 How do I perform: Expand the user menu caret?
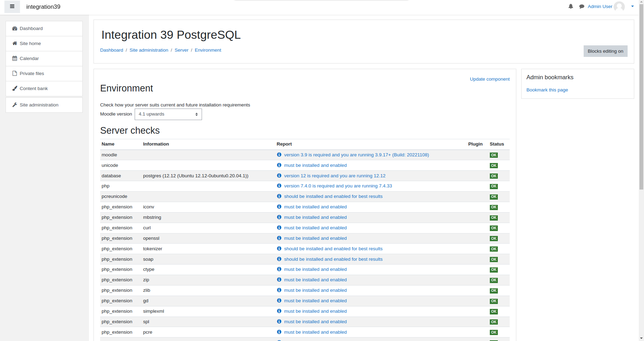(x=632, y=6)
